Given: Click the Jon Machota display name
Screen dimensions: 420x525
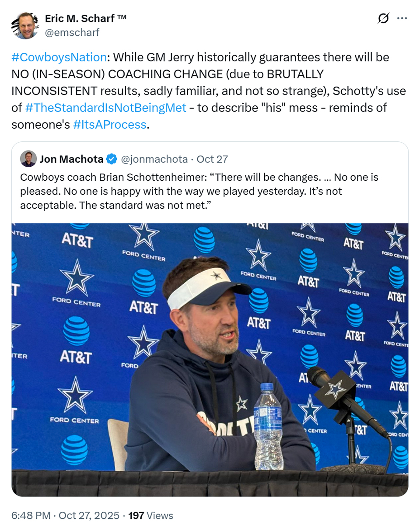Looking at the screenshot, I should coord(71,159).
